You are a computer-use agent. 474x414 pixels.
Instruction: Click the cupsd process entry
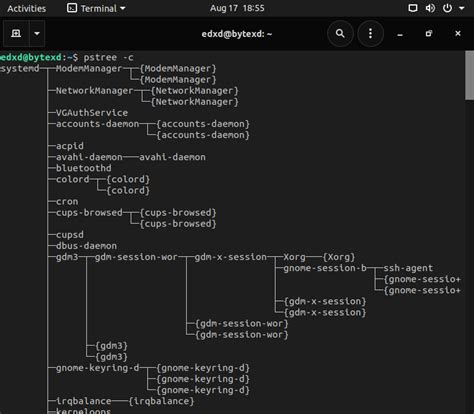pyautogui.click(x=70, y=235)
